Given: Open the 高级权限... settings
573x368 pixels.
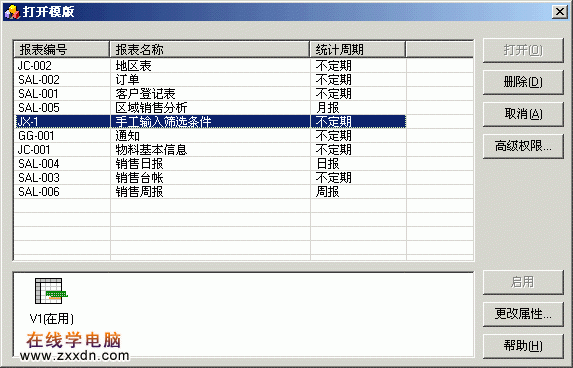Looking at the screenshot, I should click(x=523, y=146).
